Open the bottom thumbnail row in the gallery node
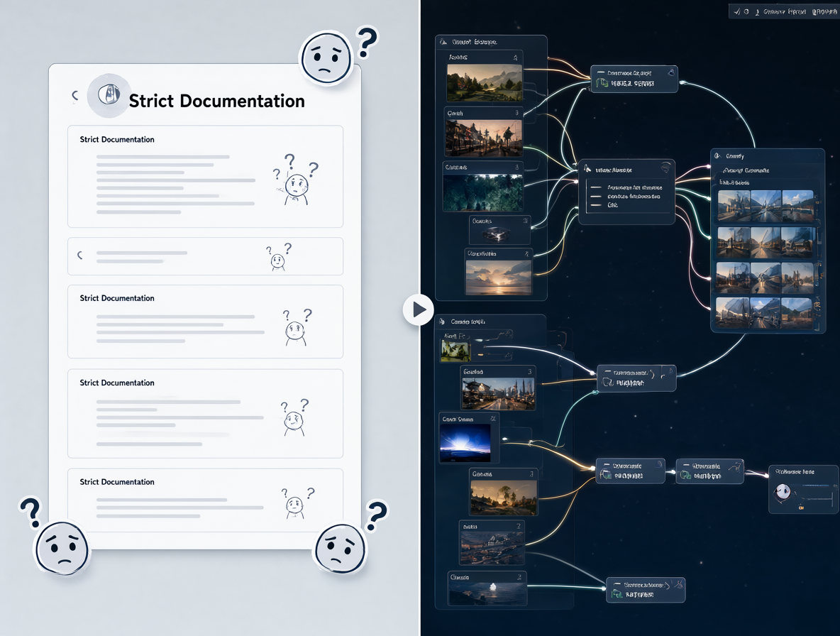This screenshot has width=840, height=636. point(766,312)
